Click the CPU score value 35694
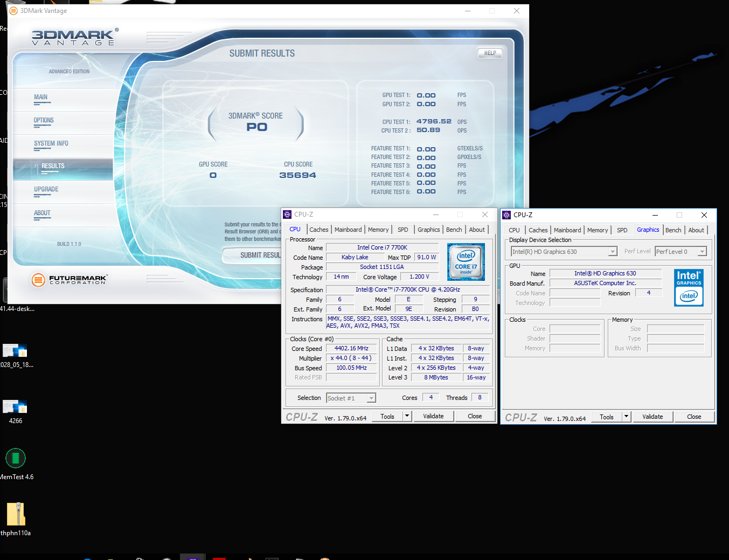Screen dimensions: 729x560 (297, 175)
